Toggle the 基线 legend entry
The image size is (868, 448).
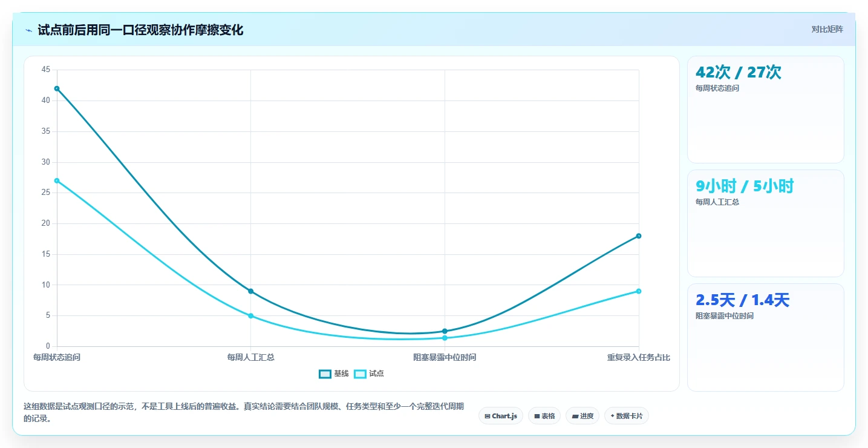click(334, 374)
